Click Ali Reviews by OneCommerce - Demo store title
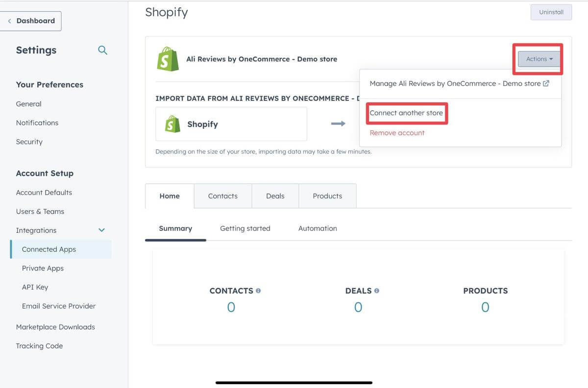Viewport: 588px width, 388px height. (x=262, y=59)
